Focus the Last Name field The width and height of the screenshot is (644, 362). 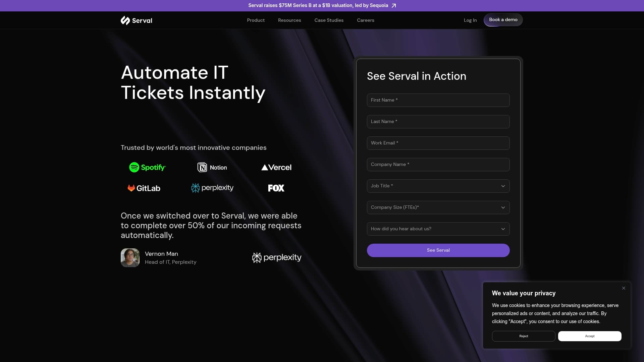pyautogui.click(x=438, y=122)
